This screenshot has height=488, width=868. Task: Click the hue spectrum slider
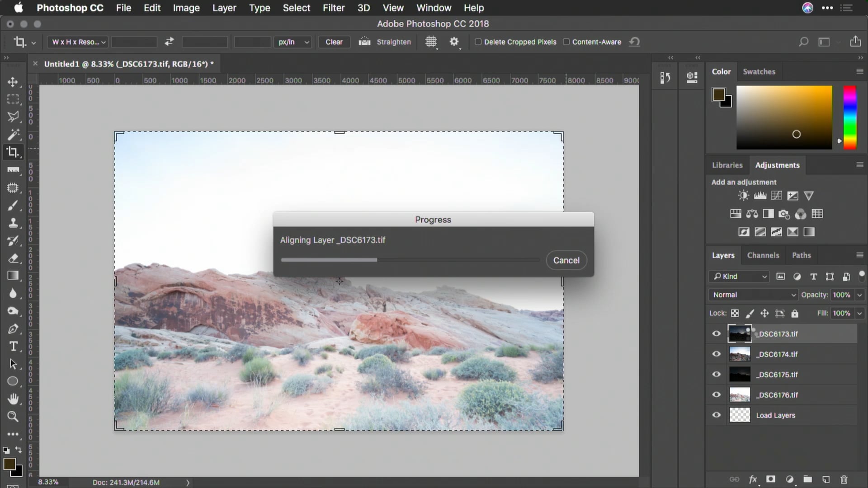click(x=850, y=117)
